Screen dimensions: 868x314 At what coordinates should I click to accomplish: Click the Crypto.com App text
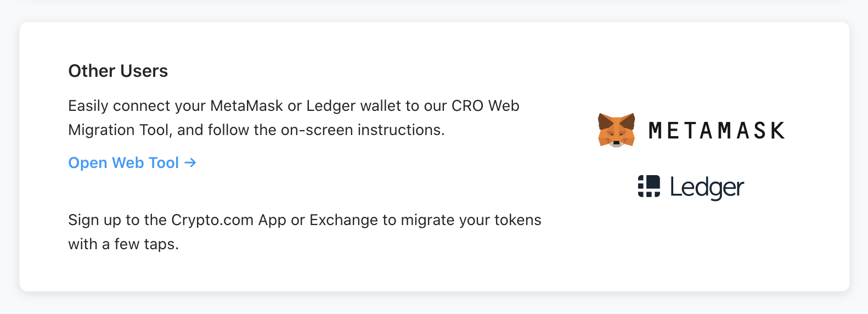[x=229, y=220]
